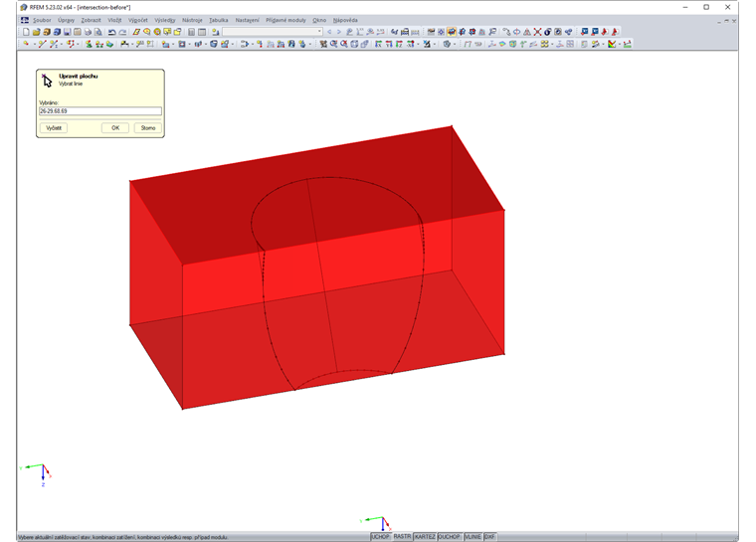
Task: Expand dropdown arrow beside new node icon
Action: coord(34,44)
